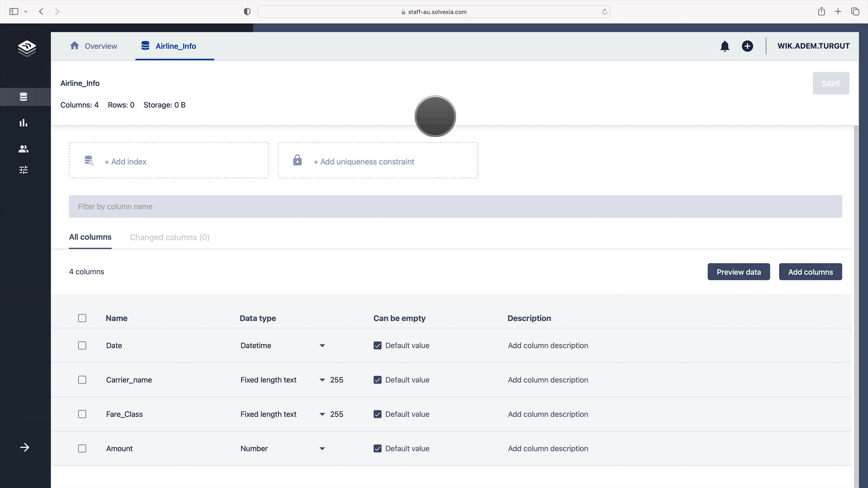Switch to the Changed columns tab
This screenshot has height=488, width=868.
pyautogui.click(x=170, y=237)
